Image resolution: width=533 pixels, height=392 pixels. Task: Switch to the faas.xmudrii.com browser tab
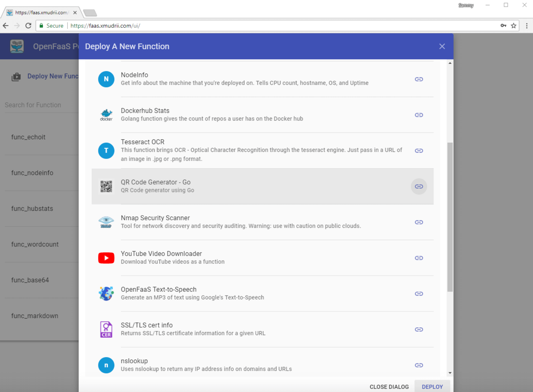[x=42, y=13]
